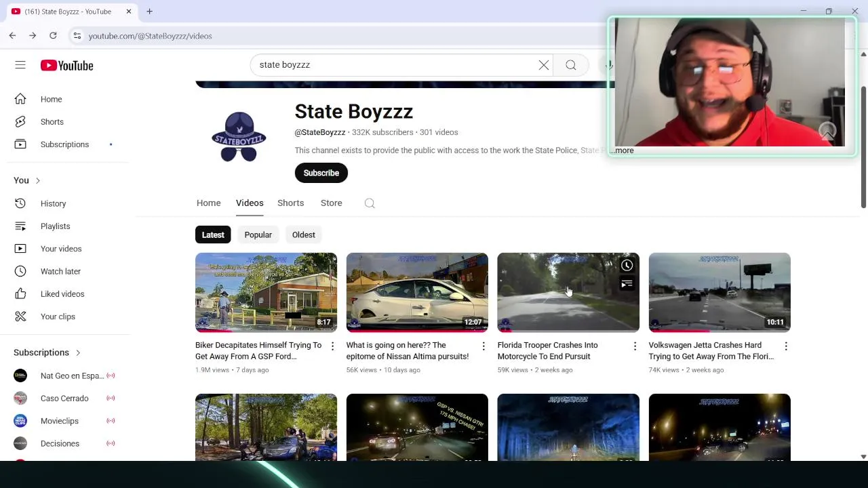Expand the You section chevron

pyautogui.click(x=38, y=180)
